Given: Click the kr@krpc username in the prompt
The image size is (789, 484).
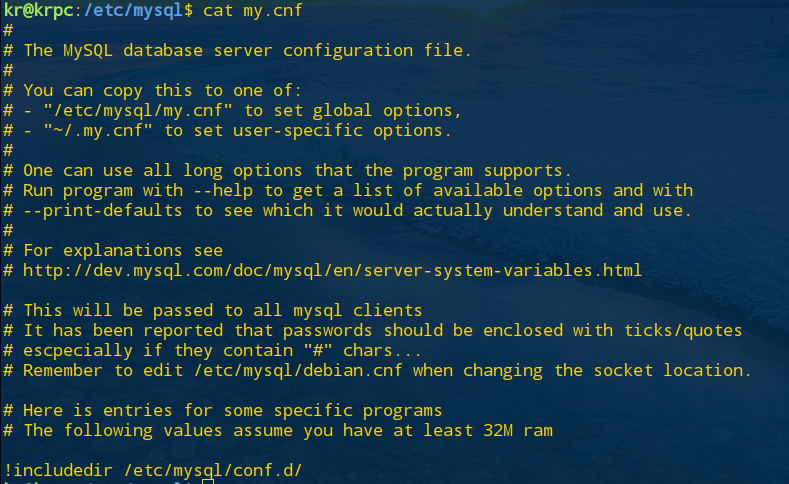Looking at the screenshot, I should [38, 10].
